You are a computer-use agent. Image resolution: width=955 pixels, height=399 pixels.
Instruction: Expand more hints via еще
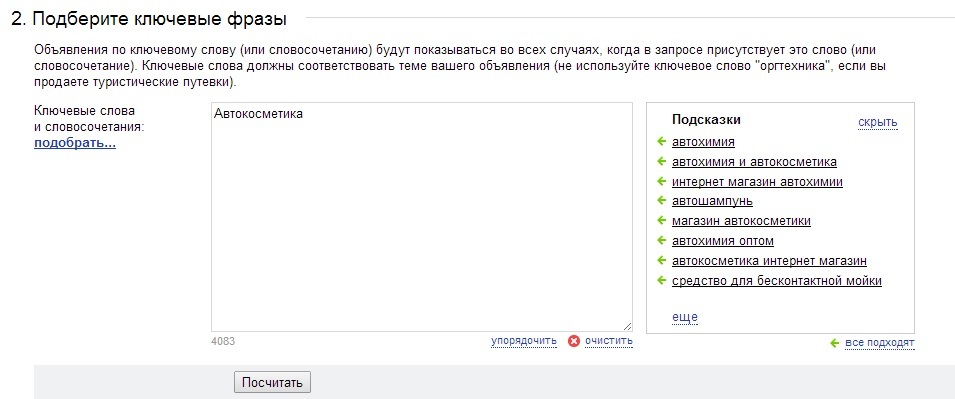click(685, 317)
